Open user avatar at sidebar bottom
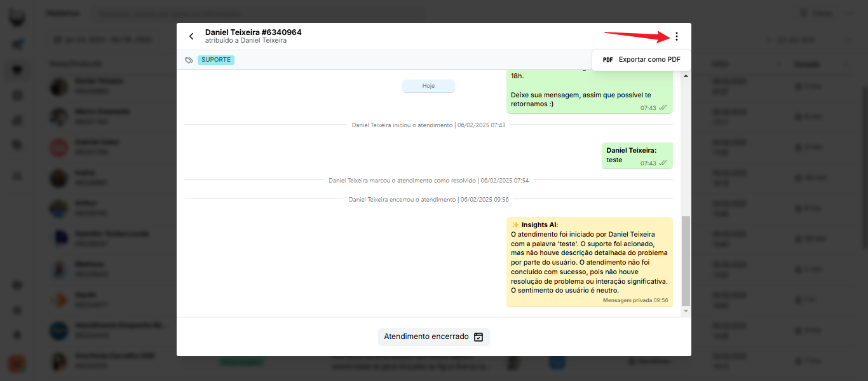 coord(17,364)
